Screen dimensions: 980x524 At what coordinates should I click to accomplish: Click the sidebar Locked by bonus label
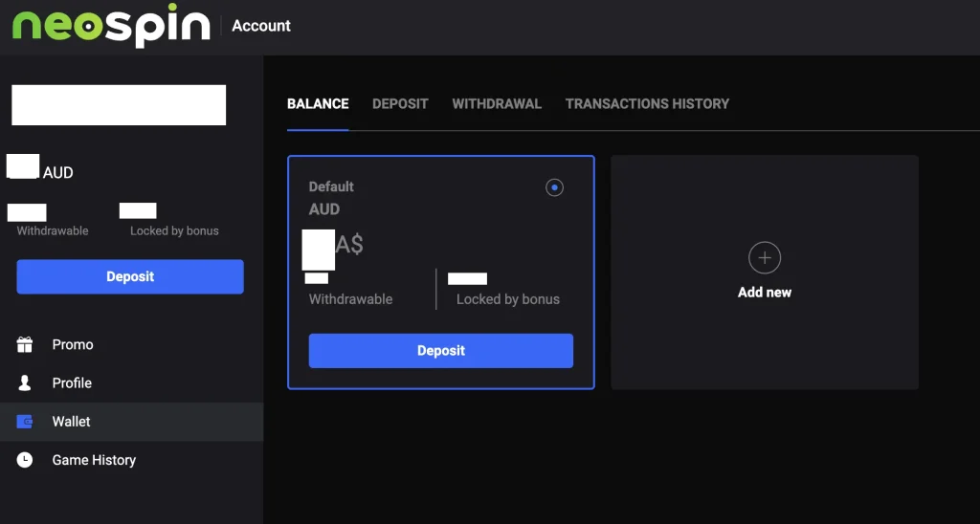click(x=174, y=230)
